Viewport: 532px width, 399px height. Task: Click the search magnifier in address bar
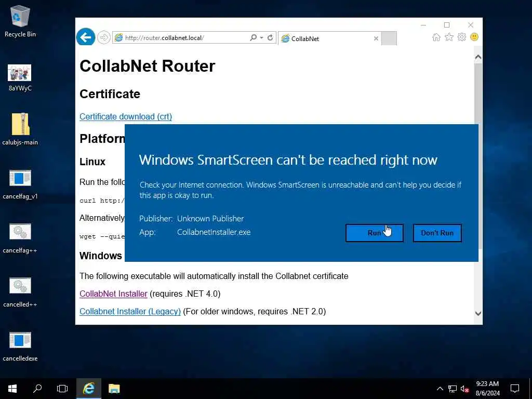point(253,37)
